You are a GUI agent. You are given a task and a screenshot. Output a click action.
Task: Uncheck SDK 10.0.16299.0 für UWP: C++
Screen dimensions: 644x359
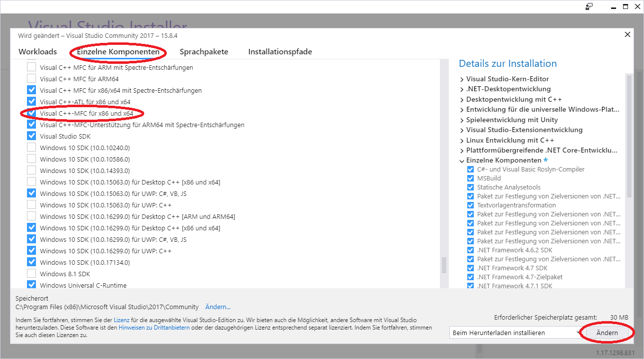(x=31, y=251)
